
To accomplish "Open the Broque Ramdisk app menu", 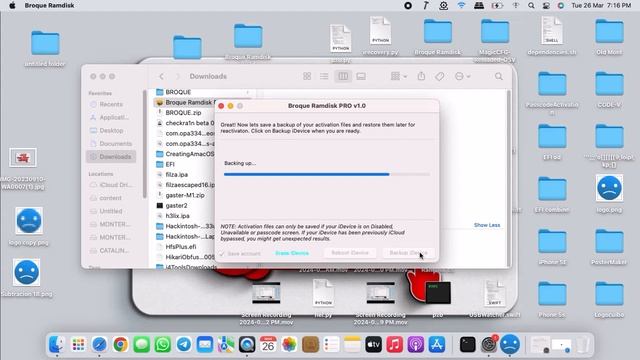I will click(49, 5).
